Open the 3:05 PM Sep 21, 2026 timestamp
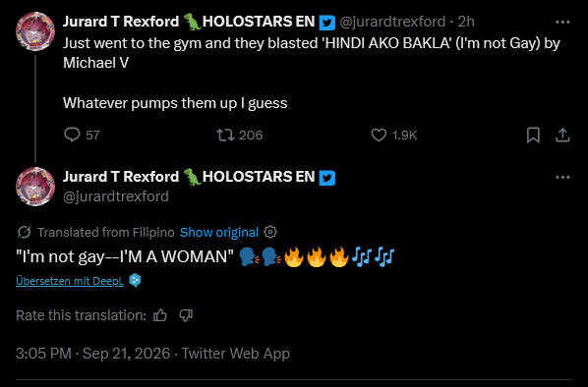This screenshot has width=588, height=387. click(93, 354)
